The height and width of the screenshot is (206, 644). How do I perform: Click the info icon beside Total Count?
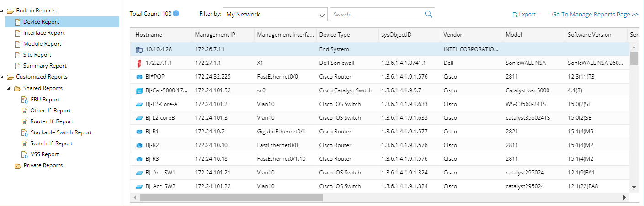(x=176, y=14)
